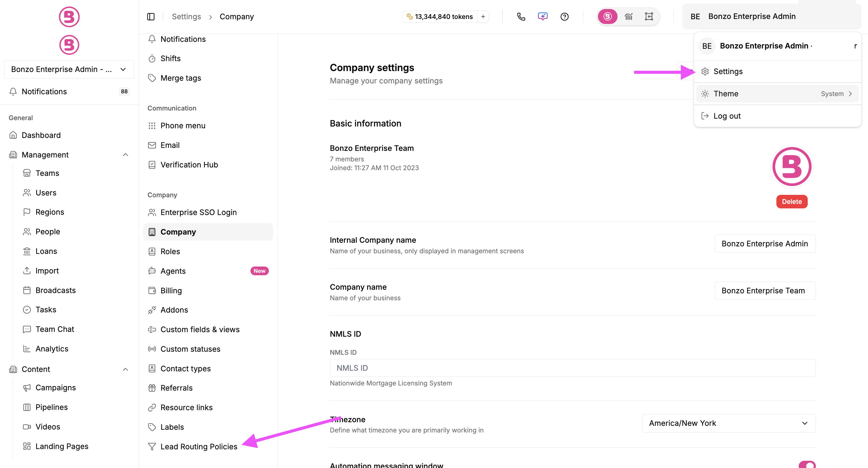Open Notifications in the settings menu

pos(208,39)
